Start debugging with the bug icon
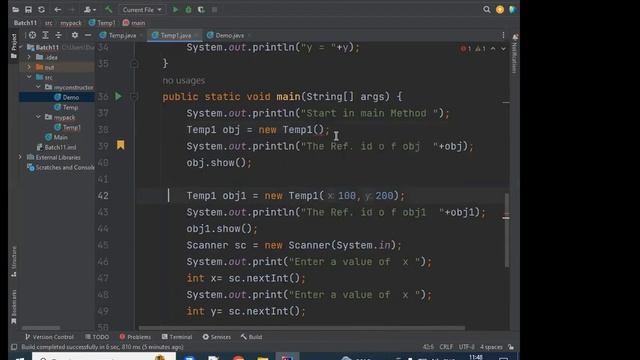This screenshot has width=640, height=360. coord(188,9)
